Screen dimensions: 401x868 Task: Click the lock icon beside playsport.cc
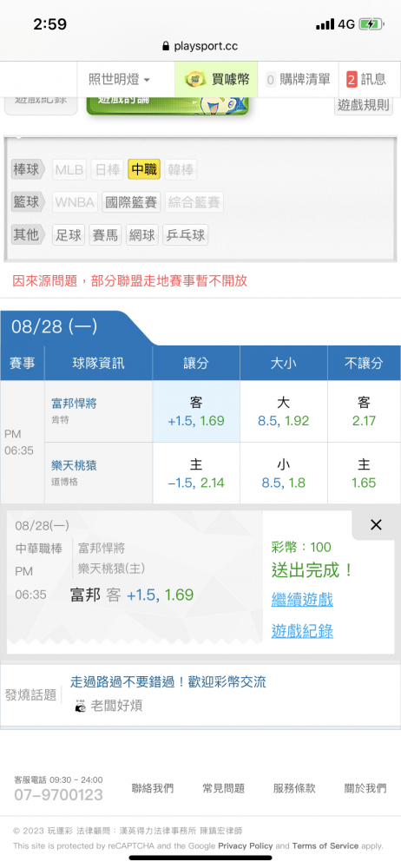165,47
